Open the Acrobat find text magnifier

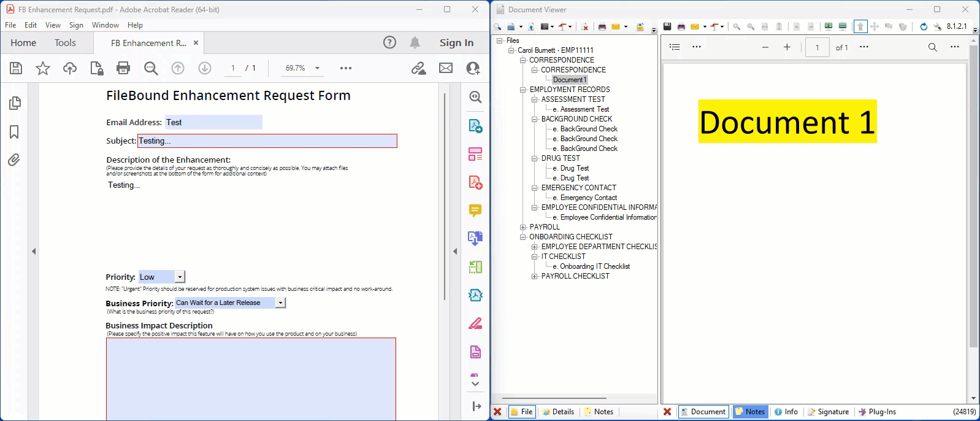[151, 68]
